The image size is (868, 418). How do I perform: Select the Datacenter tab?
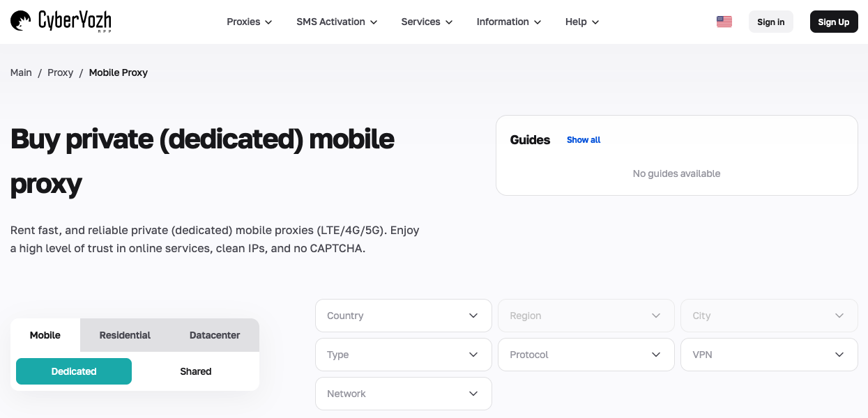(x=215, y=335)
